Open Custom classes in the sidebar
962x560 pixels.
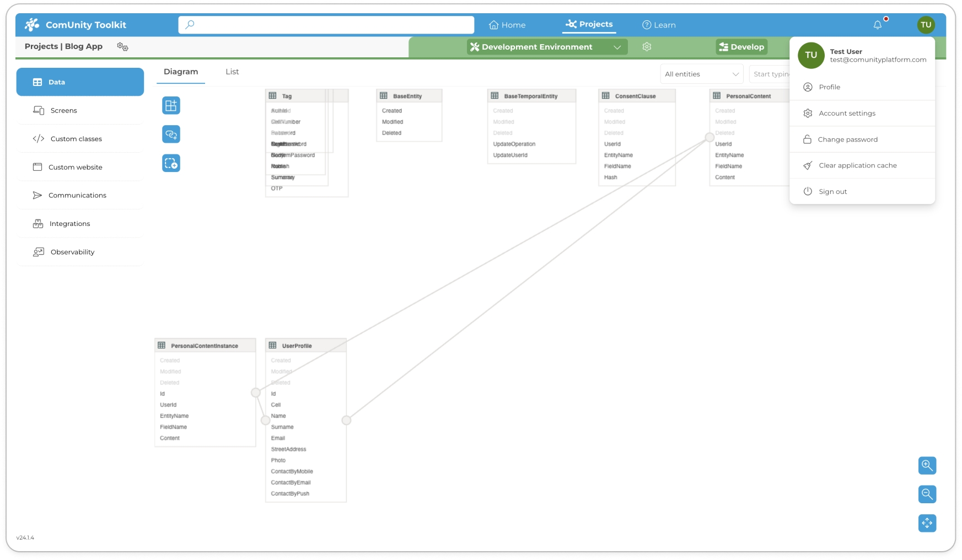(x=76, y=139)
